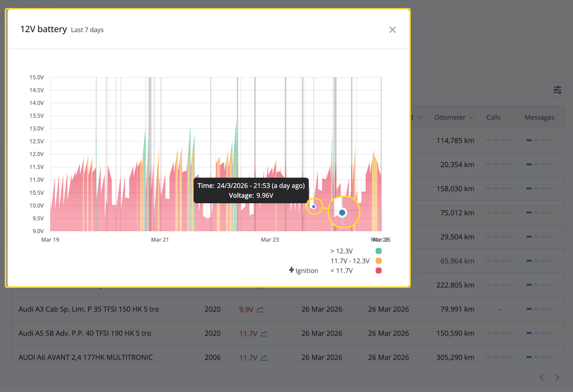Image resolution: width=573 pixels, height=392 pixels.
Task: Go to the next table page
Action: pyautogui.click(x=557, y=377)
